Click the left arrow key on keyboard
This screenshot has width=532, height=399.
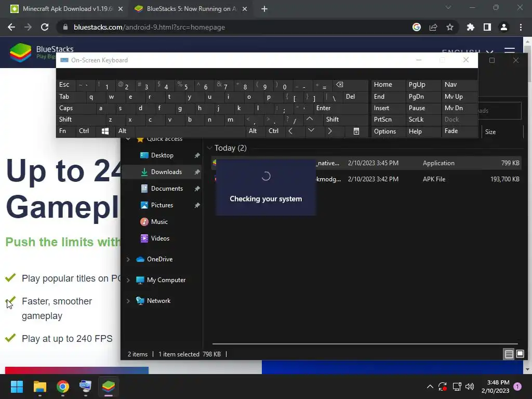pyautogui.click(x=290, y=131)
